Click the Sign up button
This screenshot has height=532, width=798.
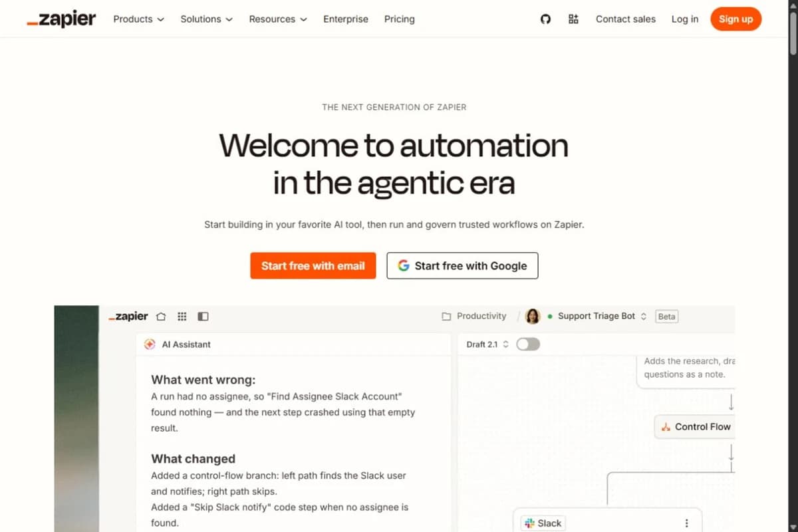tap(736, 19)
